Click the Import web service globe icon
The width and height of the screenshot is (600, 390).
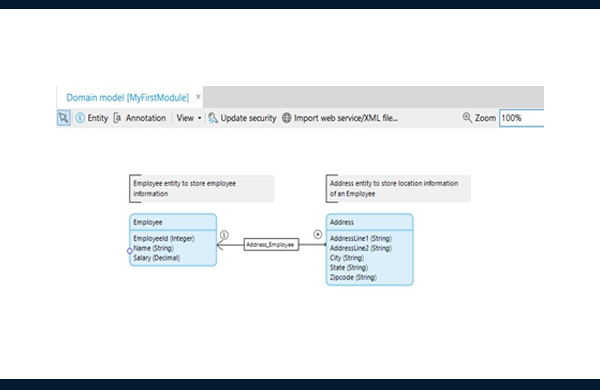click(287, 118)
